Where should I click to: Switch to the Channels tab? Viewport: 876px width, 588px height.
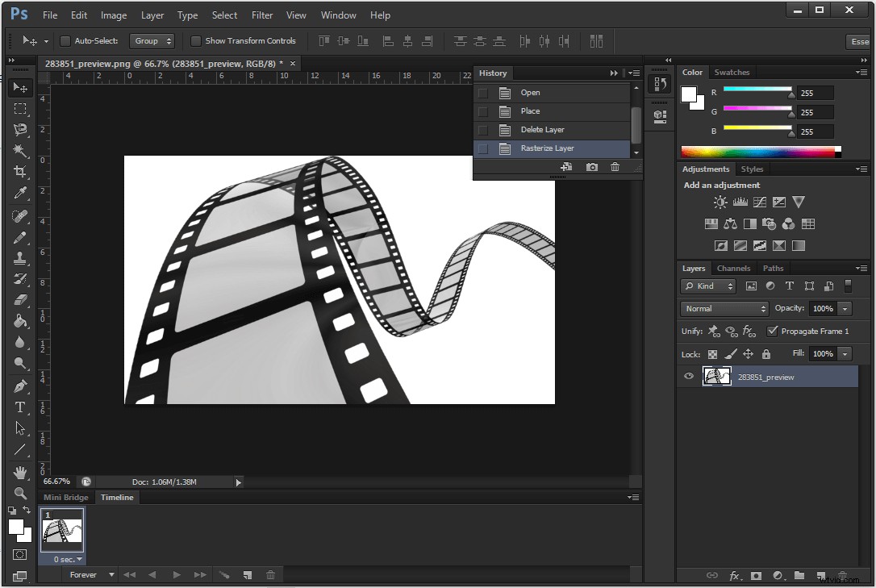(733, 268)
